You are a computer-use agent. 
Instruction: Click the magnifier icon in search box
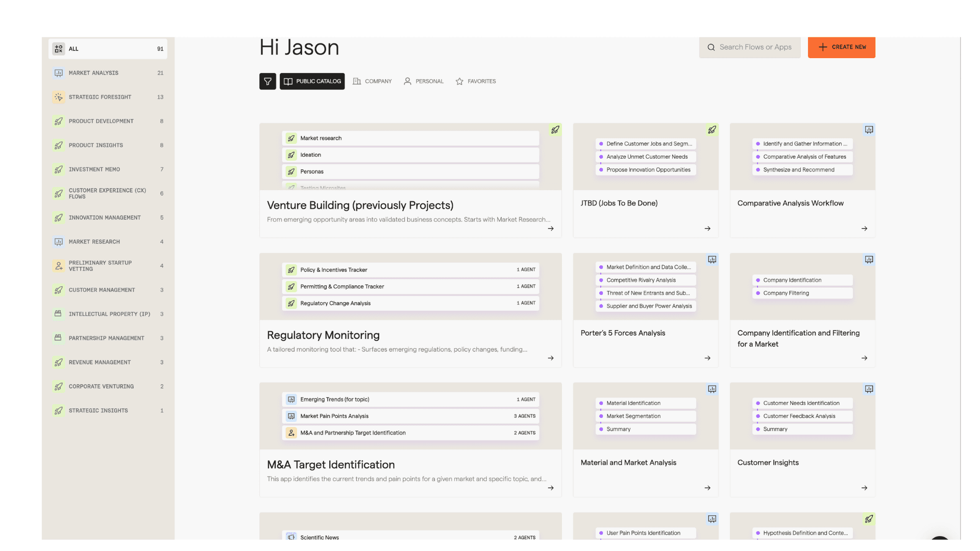pos(711,47)
